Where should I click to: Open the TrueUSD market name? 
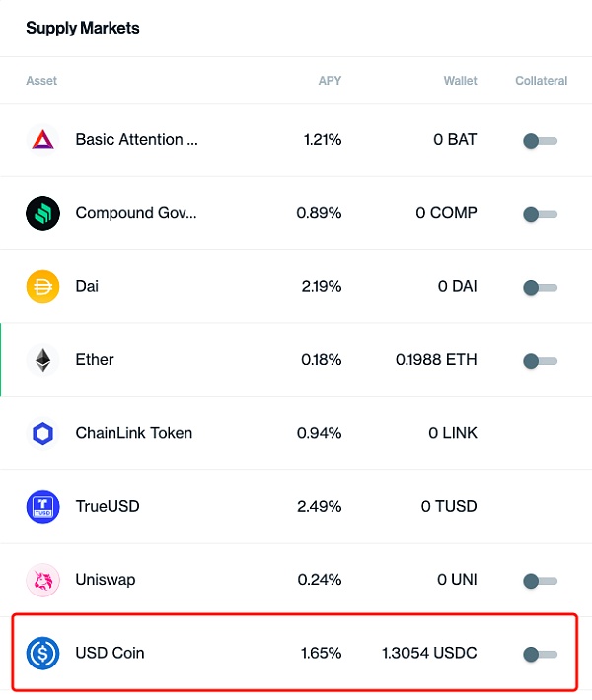pos(108,506)
